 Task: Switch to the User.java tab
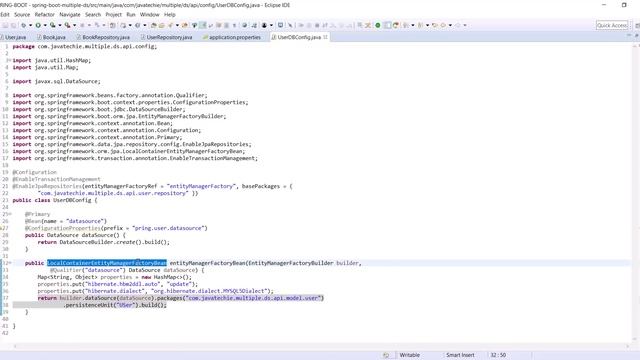click(x=15, y=37)
